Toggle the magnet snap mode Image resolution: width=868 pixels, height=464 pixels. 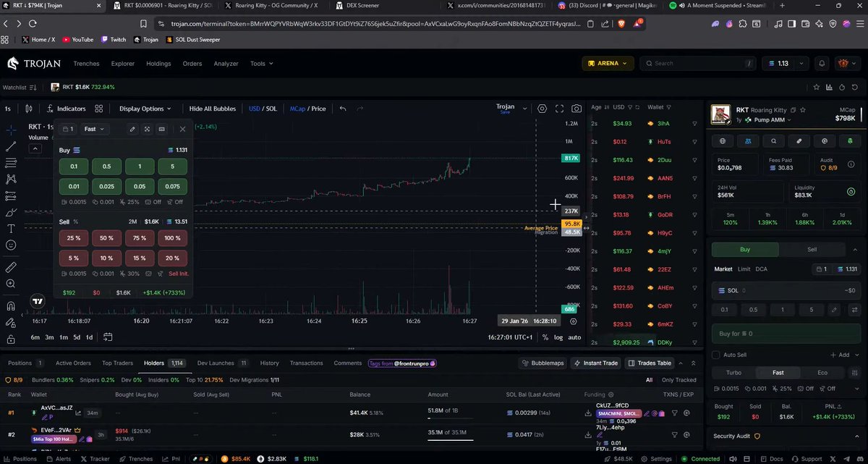pos(11,305)
